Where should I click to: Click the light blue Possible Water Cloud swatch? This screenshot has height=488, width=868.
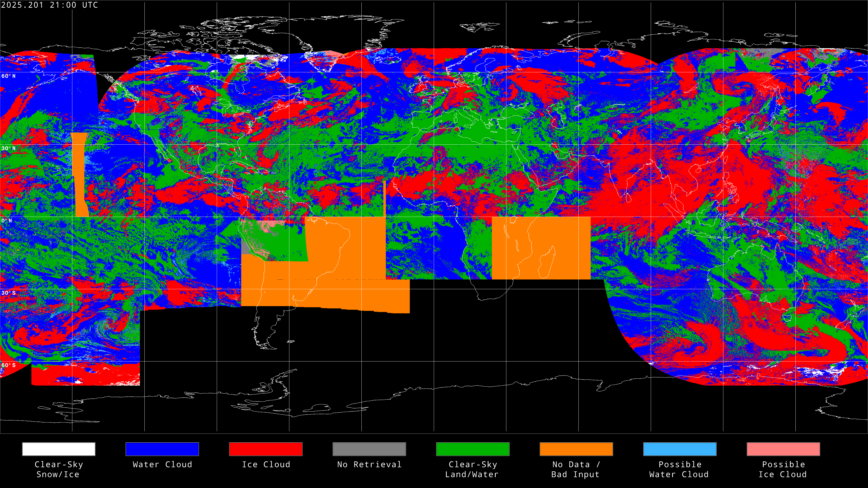pos(680,449)
